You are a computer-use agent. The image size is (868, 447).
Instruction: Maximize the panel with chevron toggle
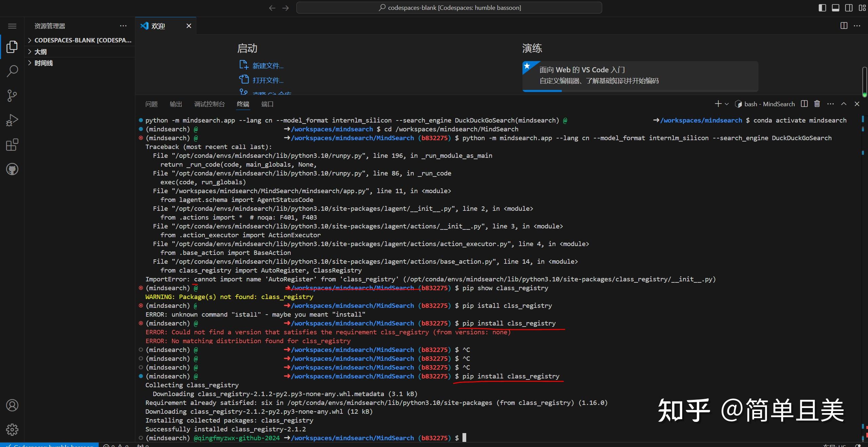click(844, 104)
